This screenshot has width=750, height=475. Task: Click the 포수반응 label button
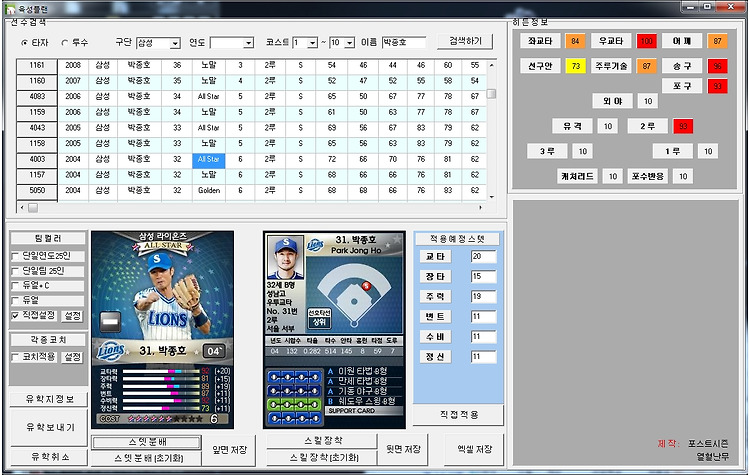pos(647,176)
